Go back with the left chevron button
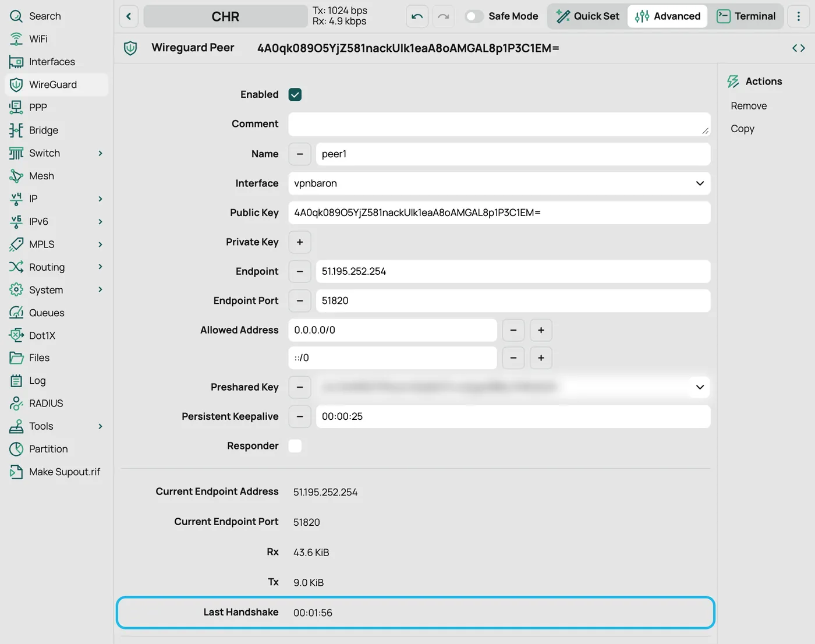The image size is (815, 644). coord(129,16)
